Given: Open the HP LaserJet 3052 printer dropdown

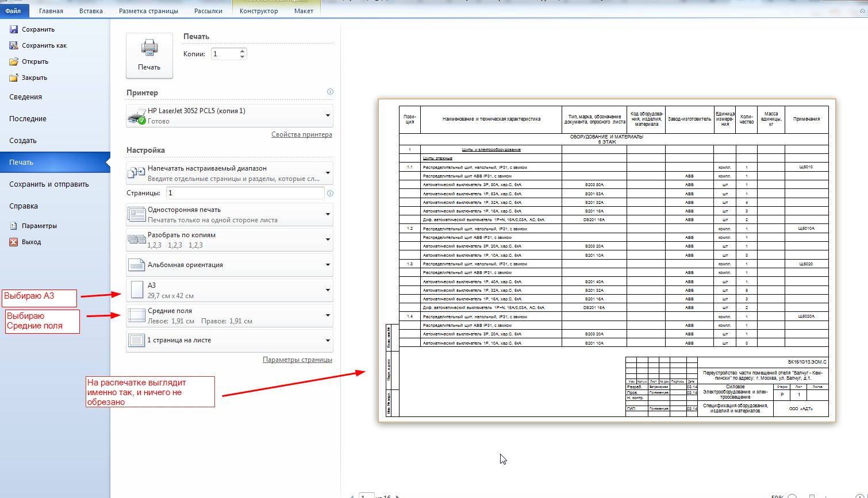Looking at the screenshot, I should point(229,115).
